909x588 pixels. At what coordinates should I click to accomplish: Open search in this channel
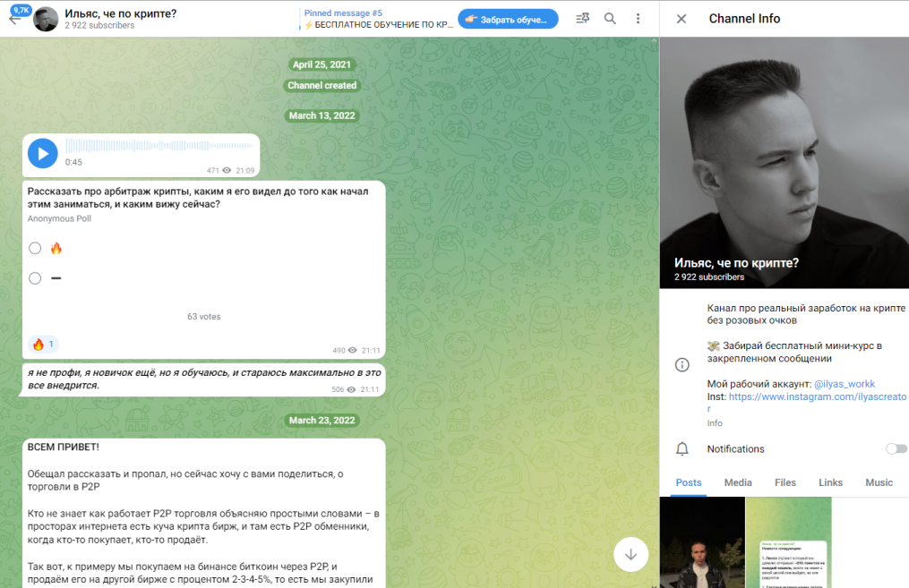coord(610,19)
